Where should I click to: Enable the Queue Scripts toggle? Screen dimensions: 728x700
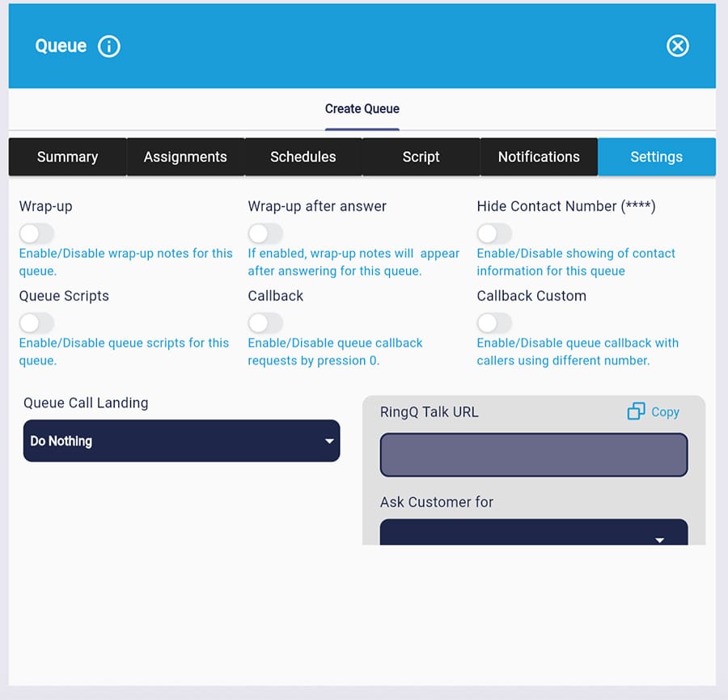point(36,323)
